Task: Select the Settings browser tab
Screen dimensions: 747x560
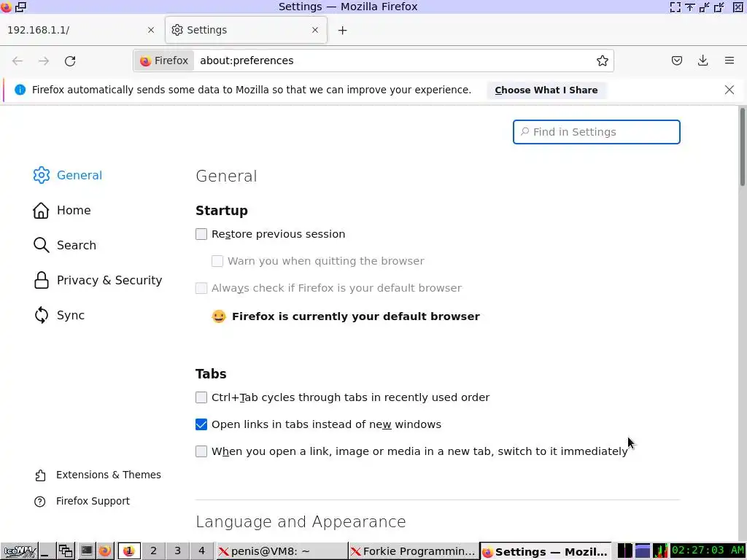Action: [246, 30]
